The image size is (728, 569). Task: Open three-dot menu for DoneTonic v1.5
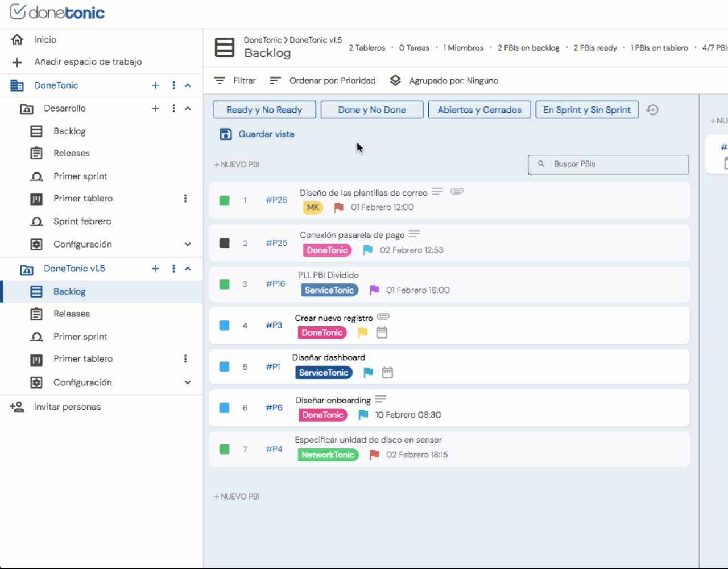click(x=173, y=269)
